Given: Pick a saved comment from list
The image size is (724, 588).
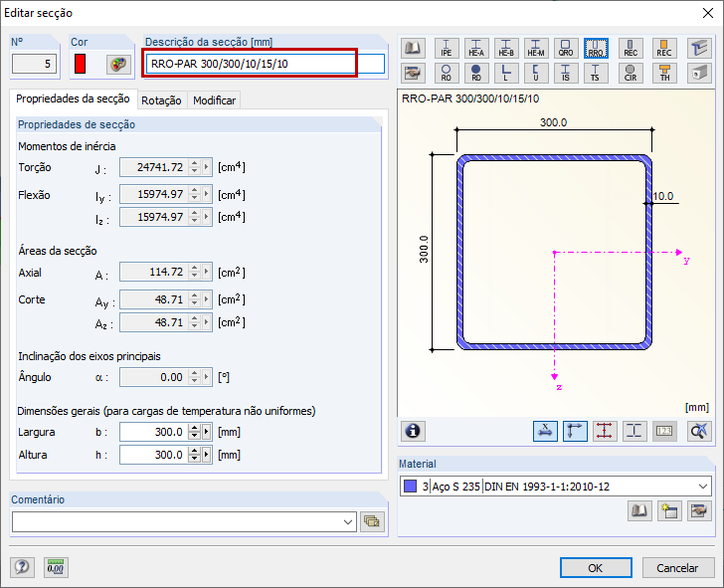Looking at the screenshot, I should tap(372, 521).
